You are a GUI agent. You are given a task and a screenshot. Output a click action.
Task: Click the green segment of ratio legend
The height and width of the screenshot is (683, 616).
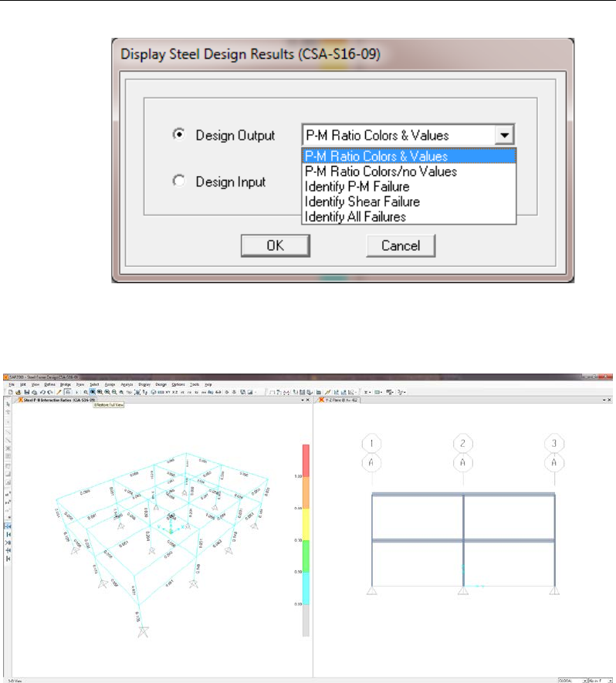point(306,556)
